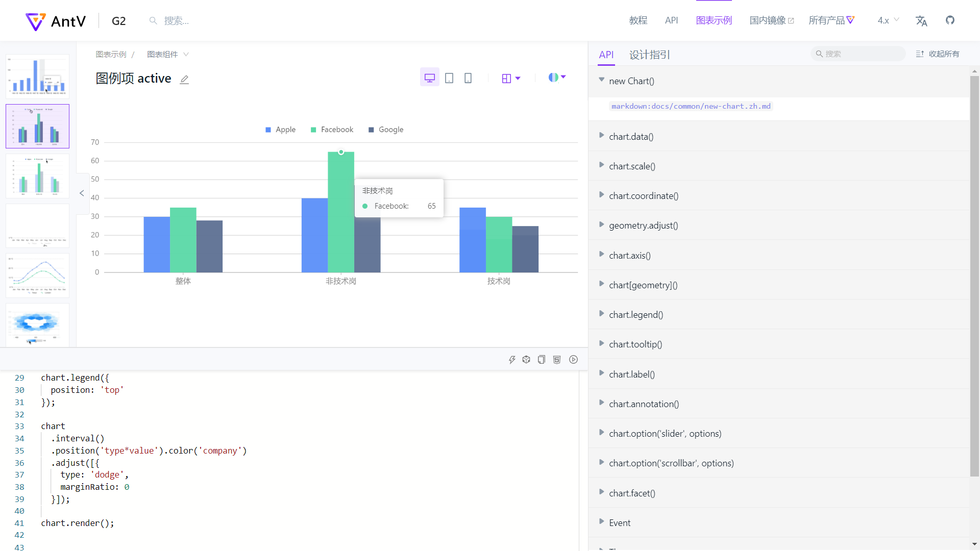The height and width of the screenshot is (551, 980).
Task: Toggle Apple series in chart legend
Action: (x=281, y=130)
